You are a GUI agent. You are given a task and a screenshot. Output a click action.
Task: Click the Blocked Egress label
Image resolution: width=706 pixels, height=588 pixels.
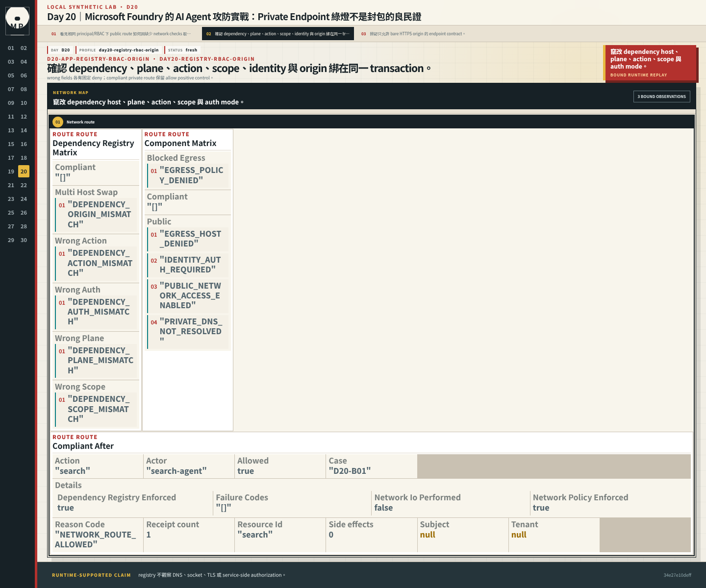pyautogui.click(x=176, y=158)
